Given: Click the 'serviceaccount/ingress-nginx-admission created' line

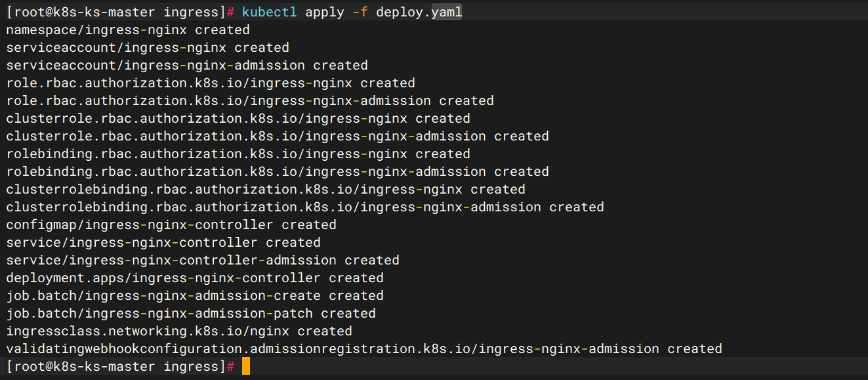Looking at the screenshot, I should 187,66.
